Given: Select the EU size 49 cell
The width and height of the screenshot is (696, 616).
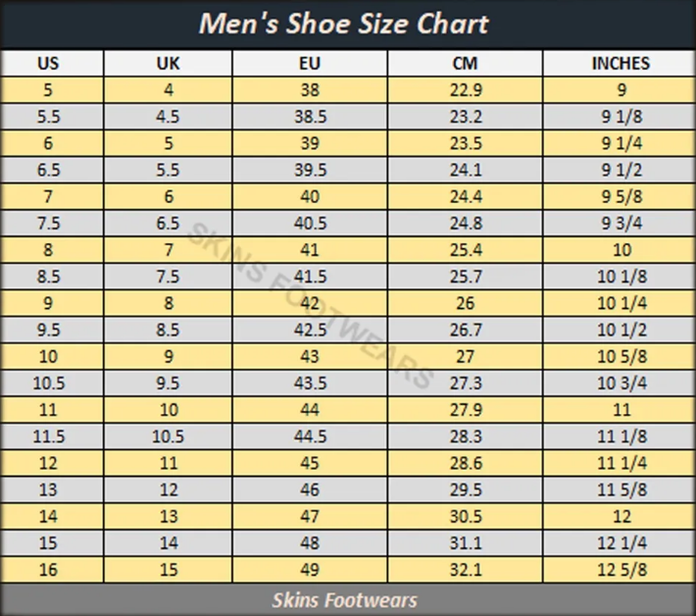Looking at the screenshot, I should click(310, 569).
